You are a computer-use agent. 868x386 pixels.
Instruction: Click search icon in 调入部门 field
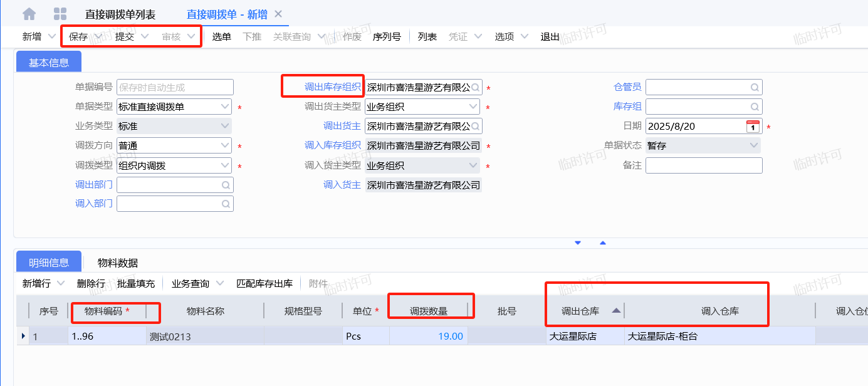coord(226,204)
